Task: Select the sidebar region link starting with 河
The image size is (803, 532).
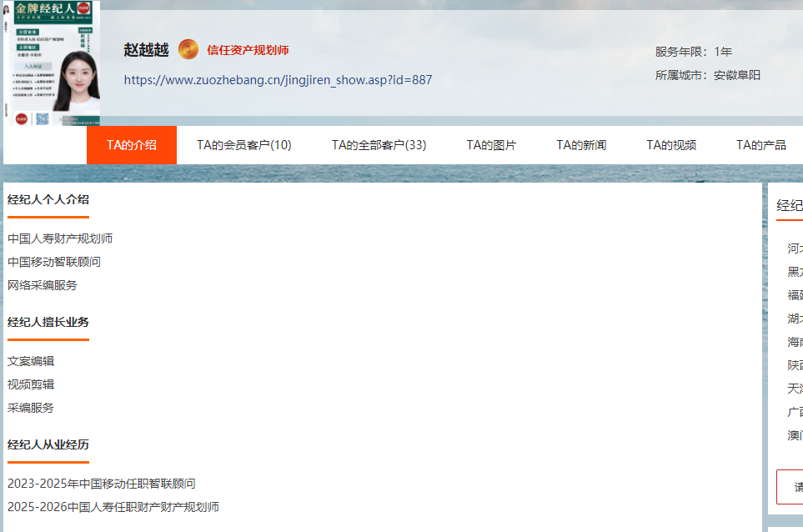Action: tap(795, 248)
